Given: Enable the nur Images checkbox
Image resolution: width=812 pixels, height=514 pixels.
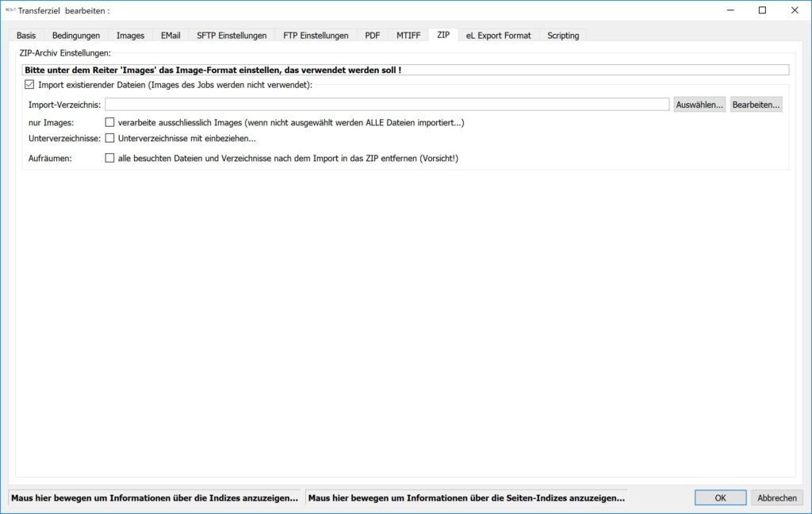Looking at the screenshot, I should pos(109,122).
